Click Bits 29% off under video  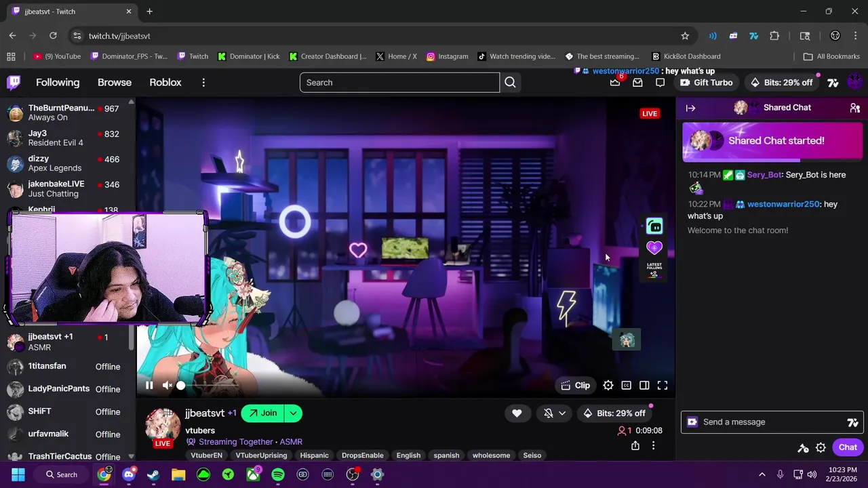click(x=614, y=413)
